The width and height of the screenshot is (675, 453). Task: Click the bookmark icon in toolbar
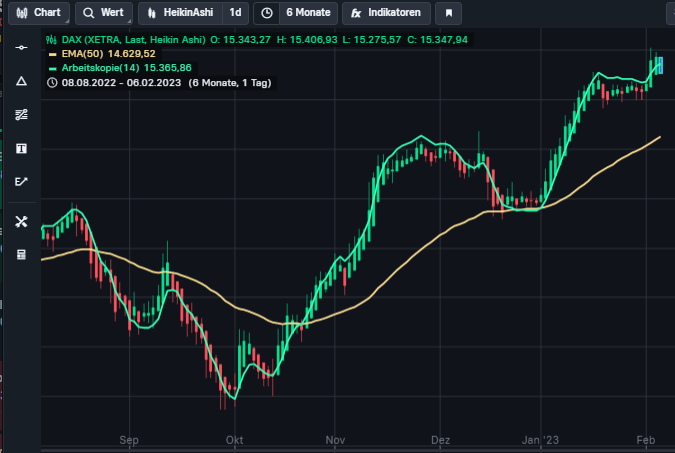coord(449,13)
